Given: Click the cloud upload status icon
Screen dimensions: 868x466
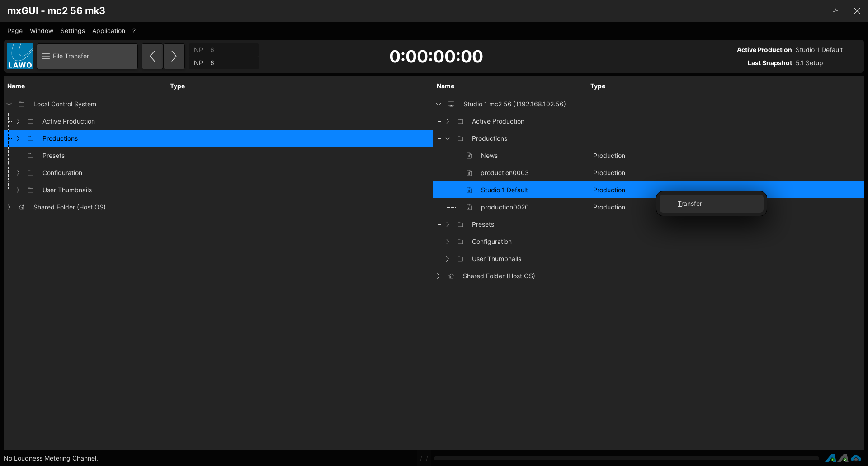Looking at the screenshot, I should [856, 458].
